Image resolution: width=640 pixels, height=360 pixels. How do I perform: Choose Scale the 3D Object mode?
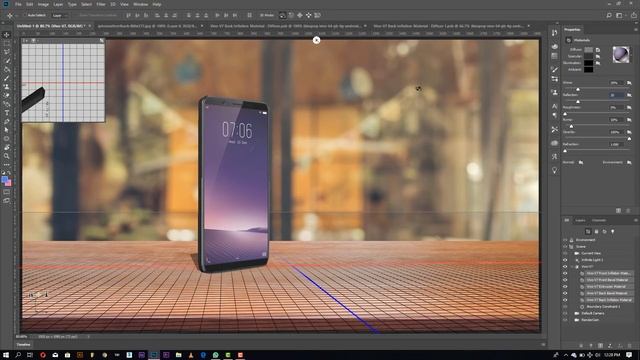[x=318, y=16]
